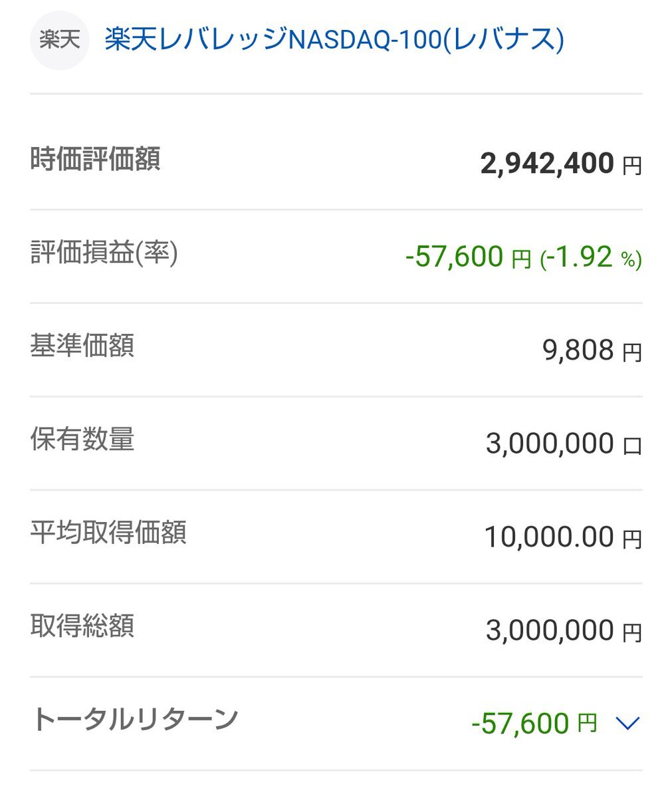Image resolution: width=672 pixels, height=798 pixels.
Task: Select the 平均取得価額 label
Action: 108,533
